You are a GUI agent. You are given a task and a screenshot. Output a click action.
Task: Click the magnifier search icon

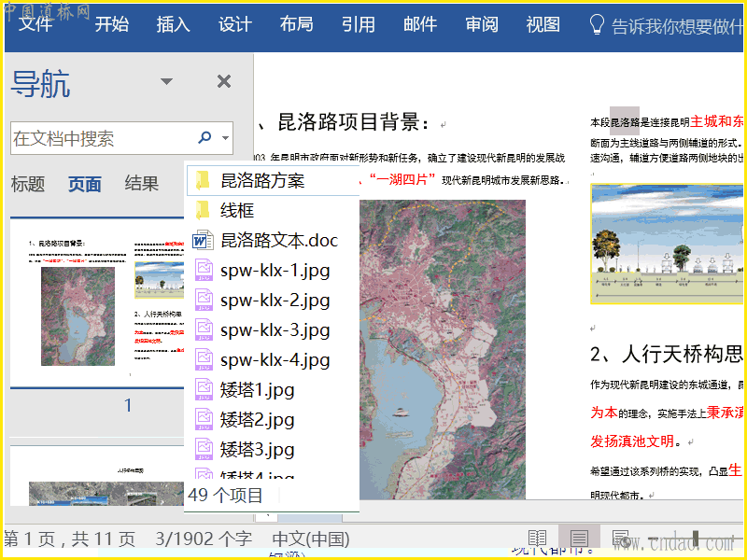(204, 137)
